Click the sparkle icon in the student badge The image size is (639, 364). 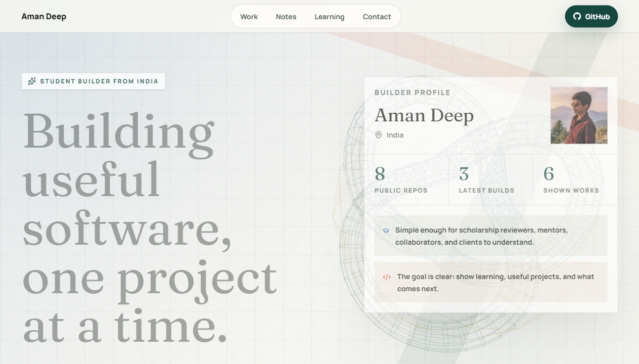point(32,81)
